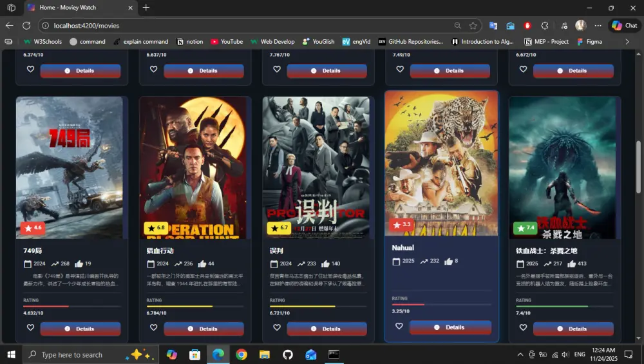Open GitHub Desktop from taskbar
This screenshot has height=364, width=644.
coord(288,354)
